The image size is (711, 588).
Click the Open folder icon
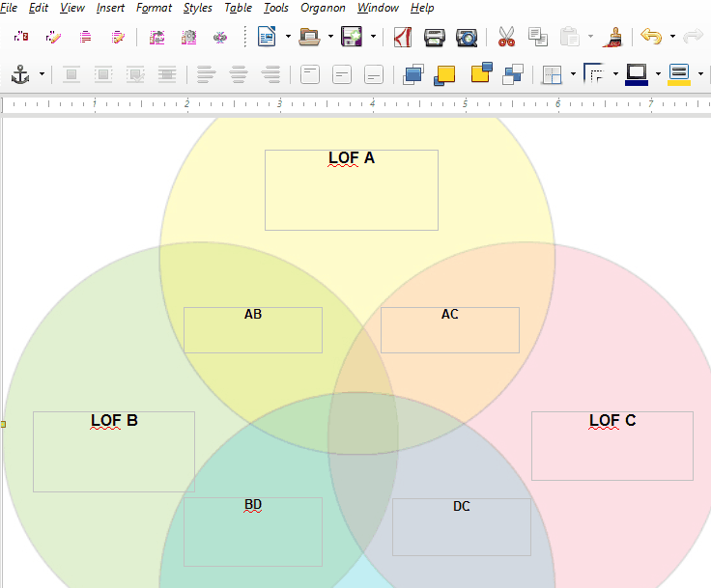tap(309, 37)
